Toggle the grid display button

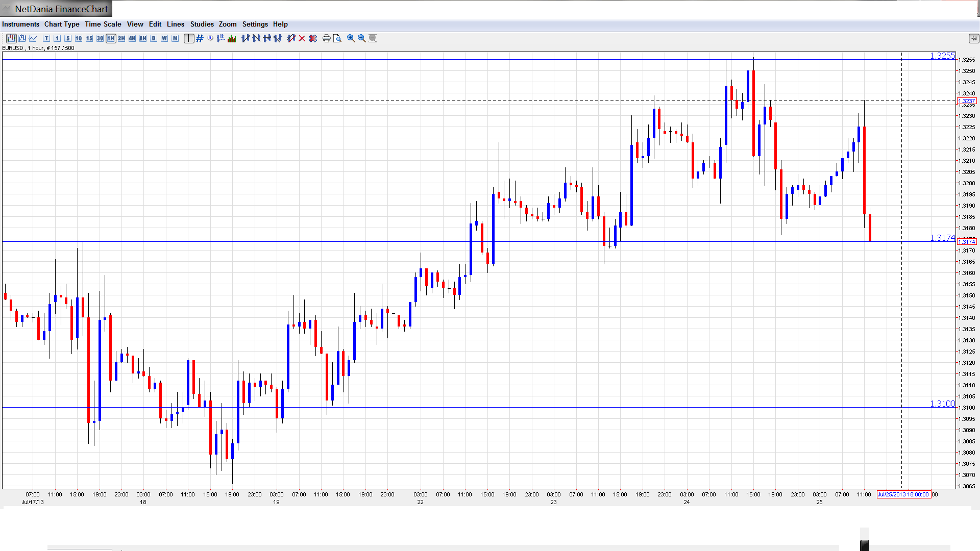pos(200,38)
